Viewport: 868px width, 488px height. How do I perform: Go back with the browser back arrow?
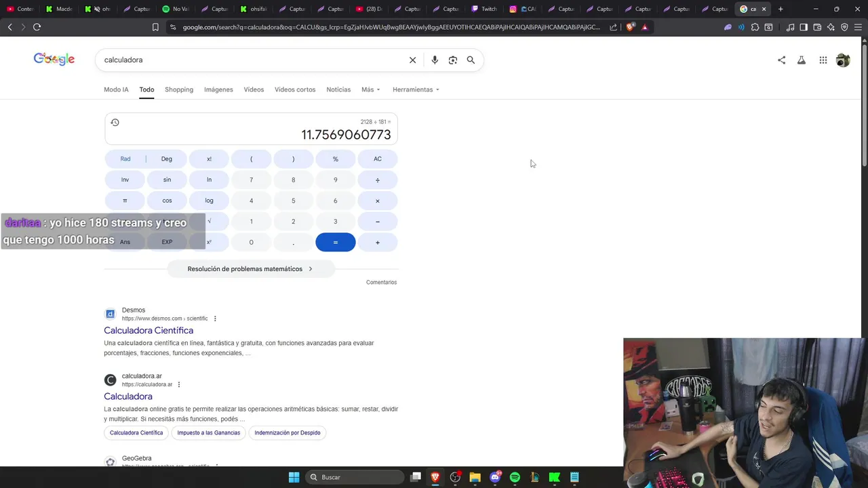[x=9, y=27]
